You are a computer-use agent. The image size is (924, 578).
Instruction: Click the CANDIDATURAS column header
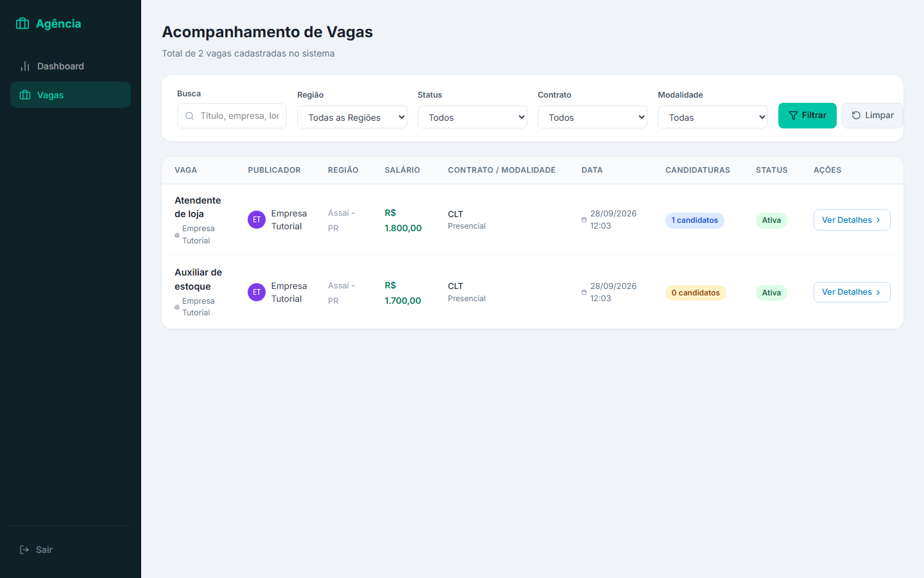pos(697,170)
